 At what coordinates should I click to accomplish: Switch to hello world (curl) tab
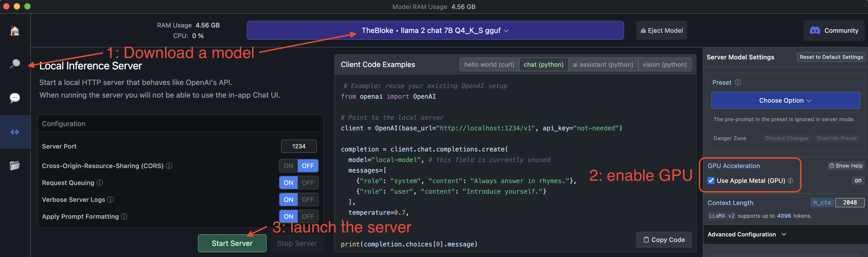[x=489, y=64]
